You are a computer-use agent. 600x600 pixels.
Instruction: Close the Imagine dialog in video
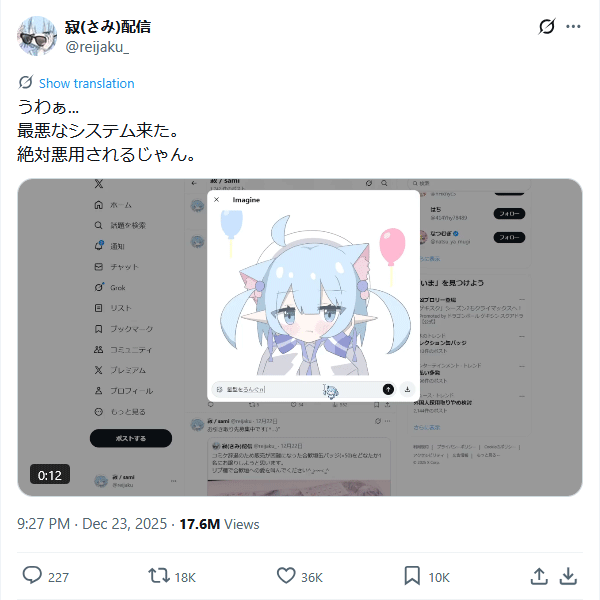click(x=217, y=199)
